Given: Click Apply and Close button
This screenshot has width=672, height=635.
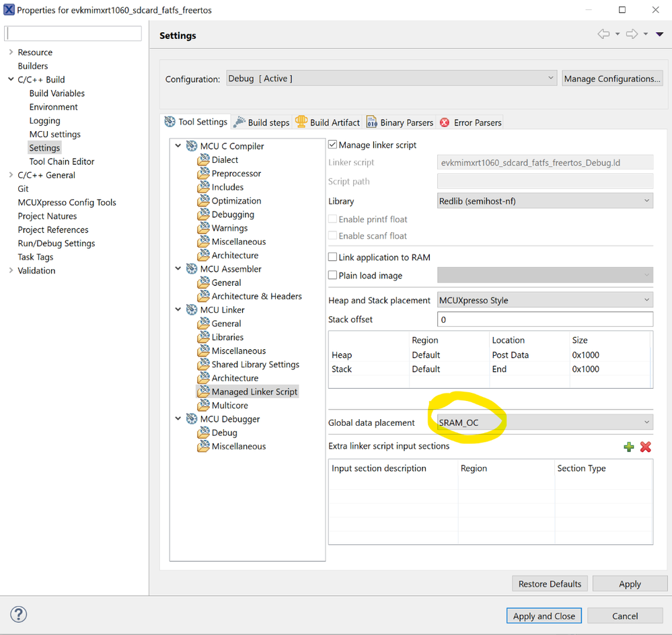Looking at the screenshot, I should pyautogui.click(x=544, y=615).
